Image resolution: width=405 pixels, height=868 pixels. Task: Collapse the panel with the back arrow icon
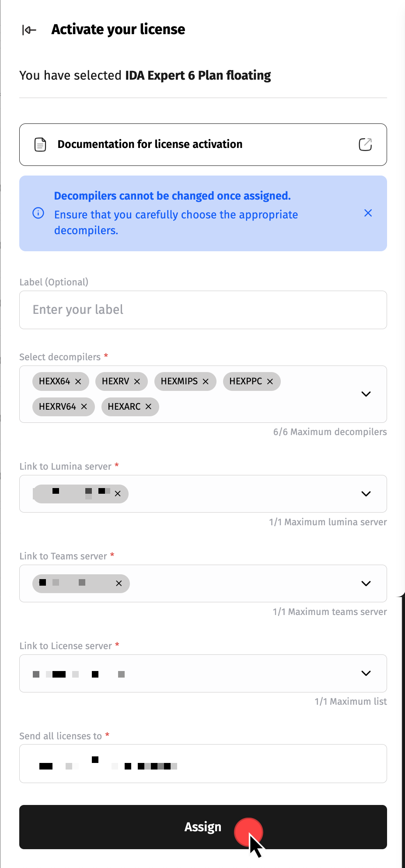(x=29, y=30)
